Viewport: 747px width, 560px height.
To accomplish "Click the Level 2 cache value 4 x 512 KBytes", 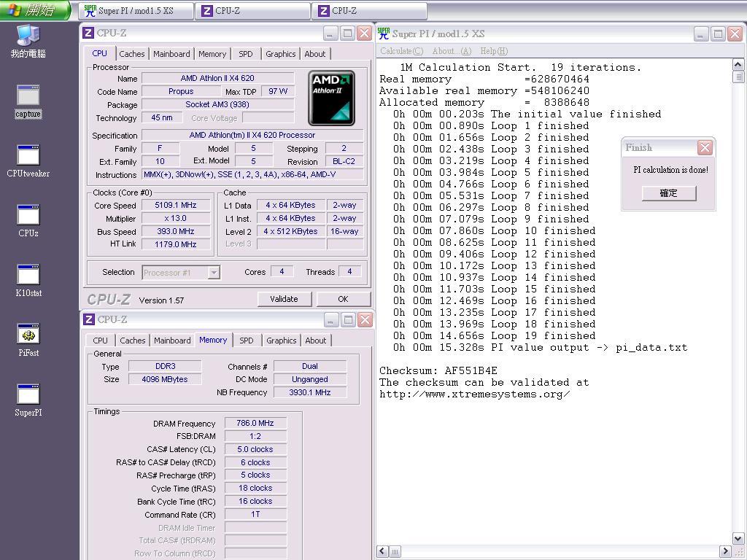I will pos(290,231).
